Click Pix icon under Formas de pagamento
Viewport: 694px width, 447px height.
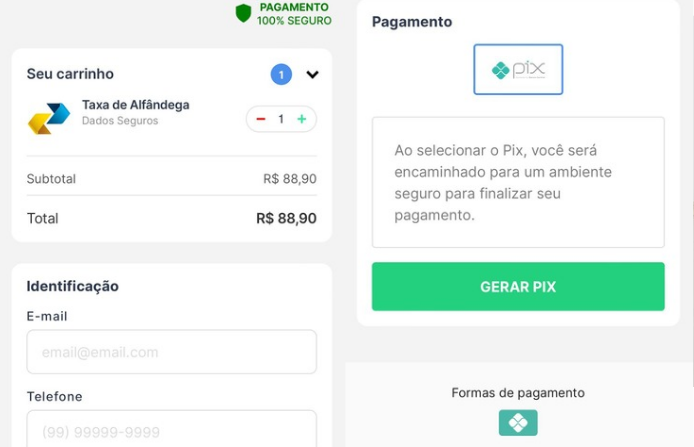pyautogui.click(x=518, y=423)
